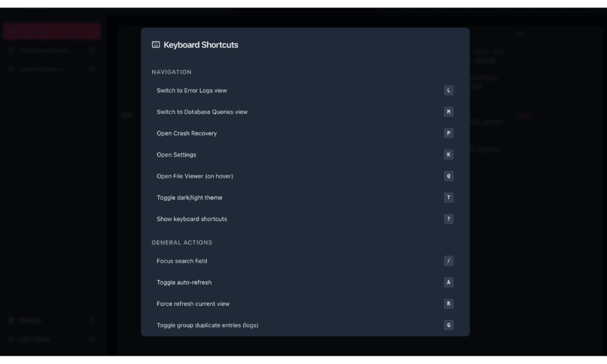Viewport: 607px width, 364px height.
Task: Click the G key badge for group duplicates
Action: click(448, 325)
